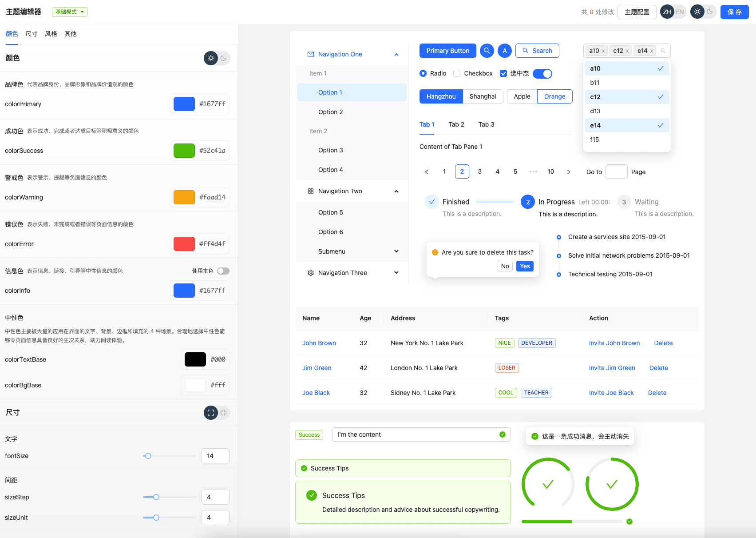Go to next page with right arrow
Screen dimensions: 756x538
pyautogui.click(x=569, y=171)
